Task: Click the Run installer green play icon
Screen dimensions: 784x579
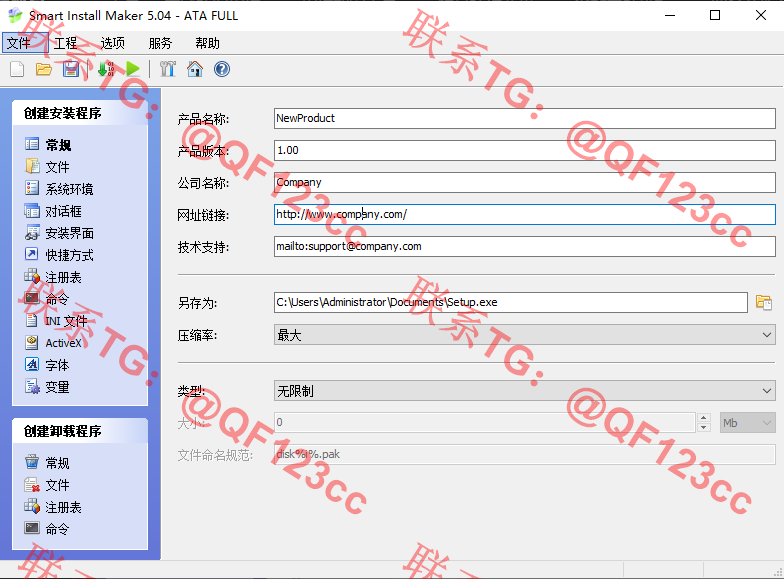Action: pos(133,69)
